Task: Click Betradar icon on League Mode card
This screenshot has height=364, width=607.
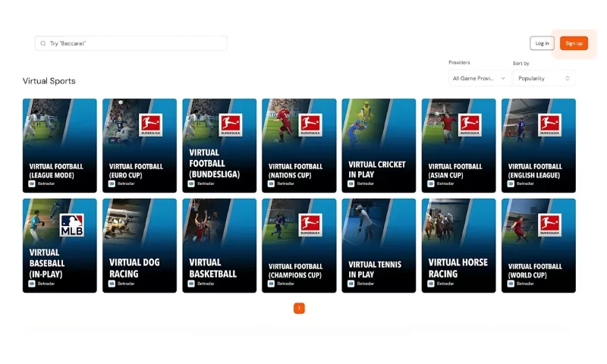Action: pyautogui.click(x=32, y=184)
